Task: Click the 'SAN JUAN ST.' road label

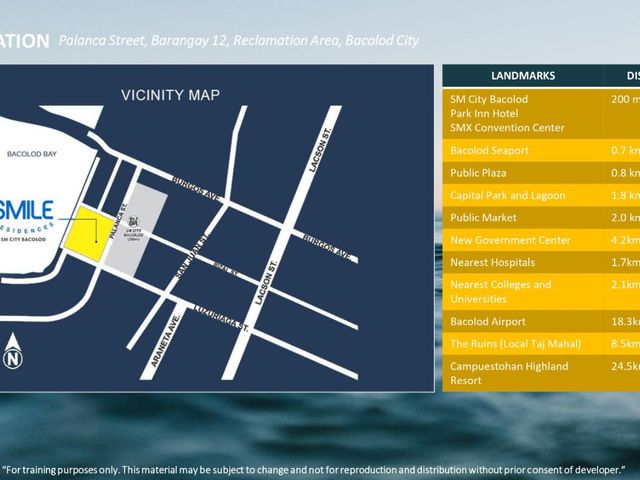Action: pos(192,256)
